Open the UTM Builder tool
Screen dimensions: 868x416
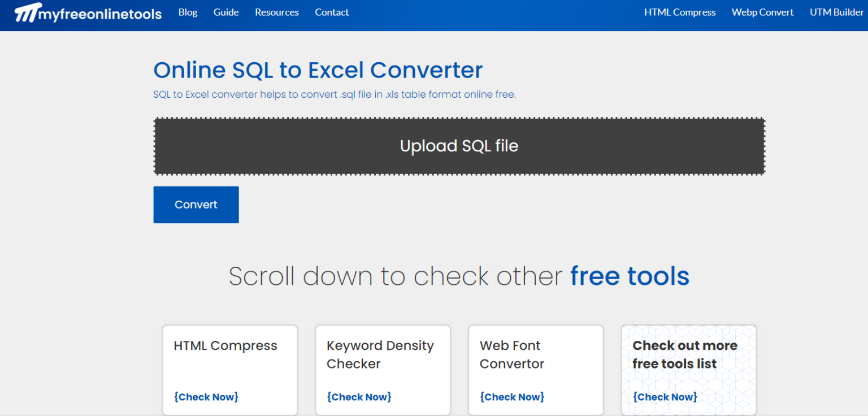pos(837,12)
